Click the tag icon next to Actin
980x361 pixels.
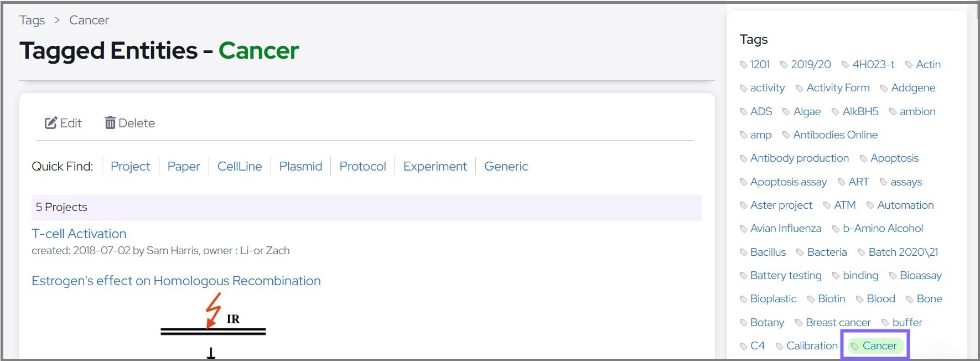(909, 65)
